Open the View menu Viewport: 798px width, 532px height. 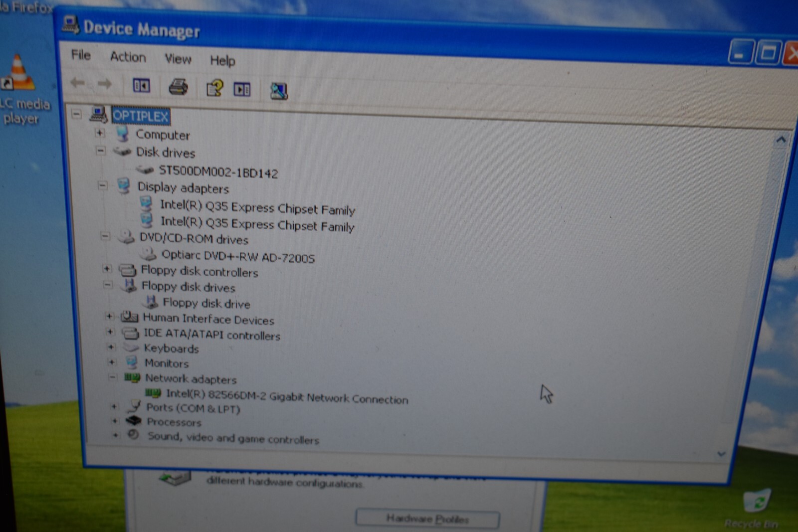coord(178,59)
